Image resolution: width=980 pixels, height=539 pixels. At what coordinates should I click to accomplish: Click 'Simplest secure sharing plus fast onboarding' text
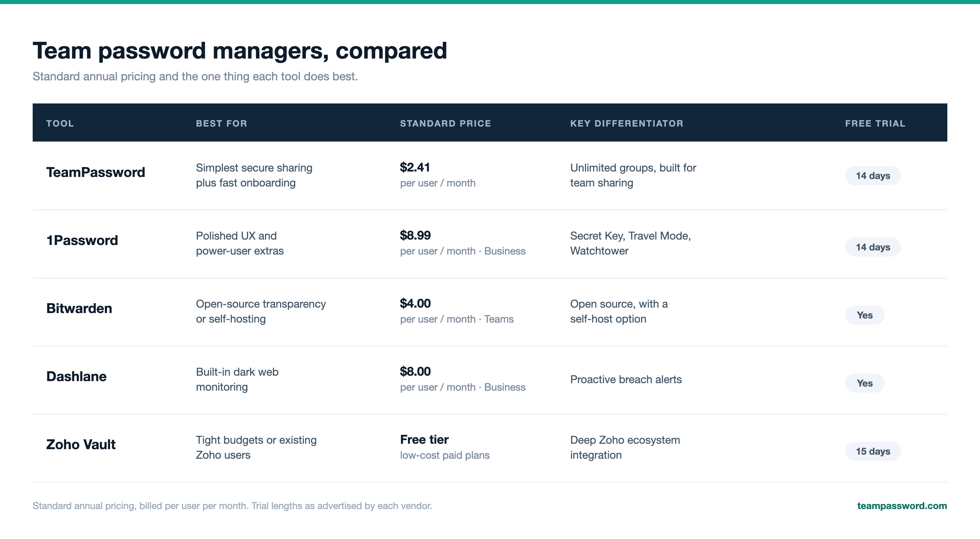254,175
